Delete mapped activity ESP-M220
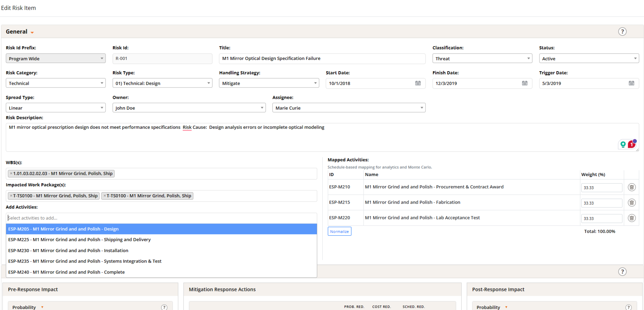The image size is (644, 310). tap(632, 218)
